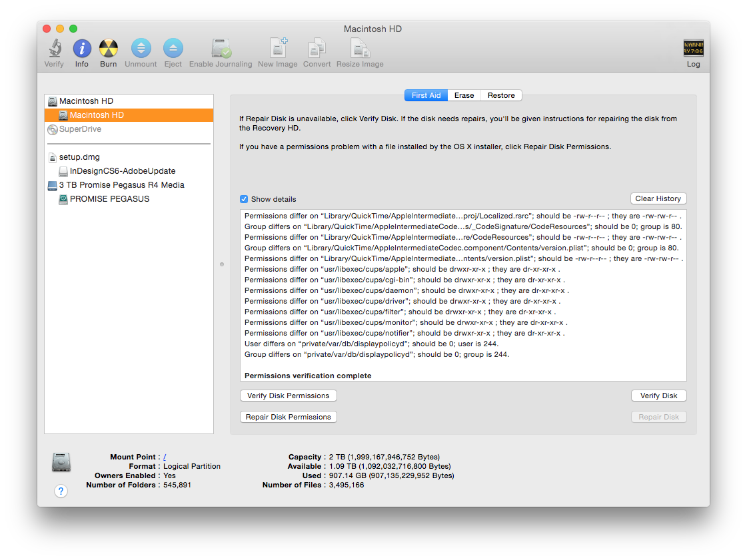Click Repair Disk Permissions button
747x560 pixels.
point(289,417)
